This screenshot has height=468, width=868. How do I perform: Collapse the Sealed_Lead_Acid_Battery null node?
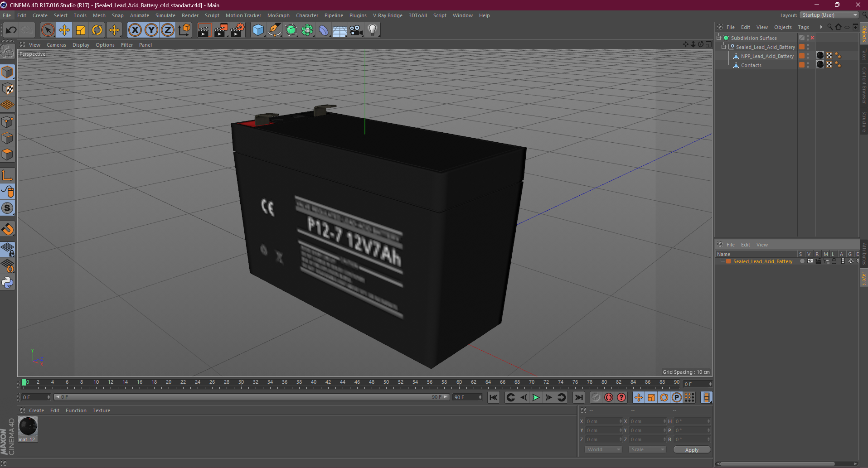[724, 47]
